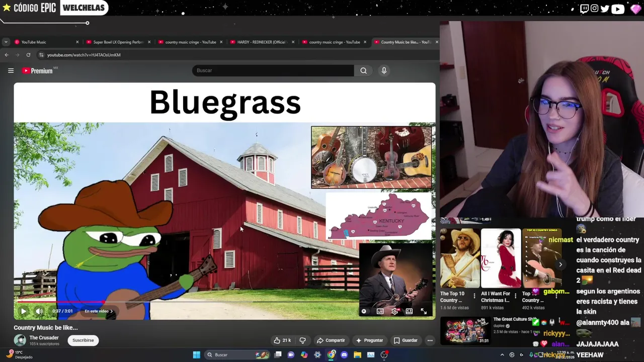Open 'The Great Culture Shift' video thumbnail
644x362 pixels.
coord(465,330)
